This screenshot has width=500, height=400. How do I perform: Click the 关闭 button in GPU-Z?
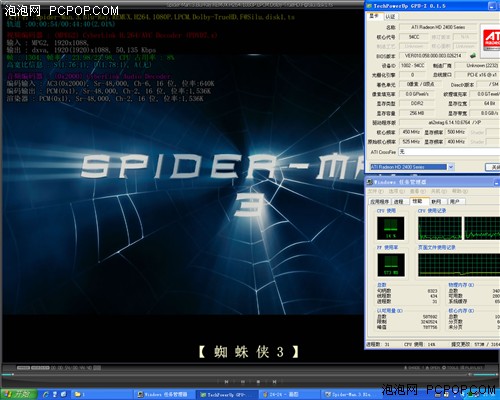tap(493, 167)
